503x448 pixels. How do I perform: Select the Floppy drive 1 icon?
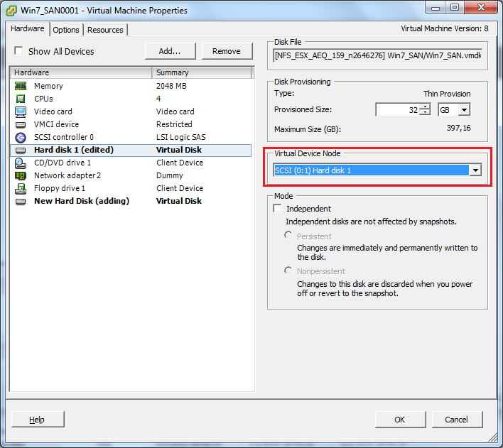(21, 188)
